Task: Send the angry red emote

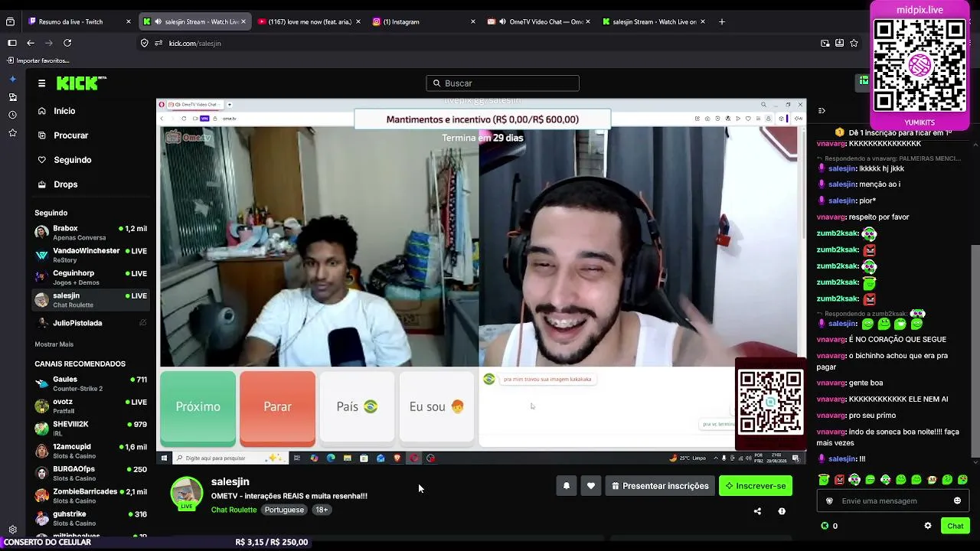Action: [x=839, y=480]
